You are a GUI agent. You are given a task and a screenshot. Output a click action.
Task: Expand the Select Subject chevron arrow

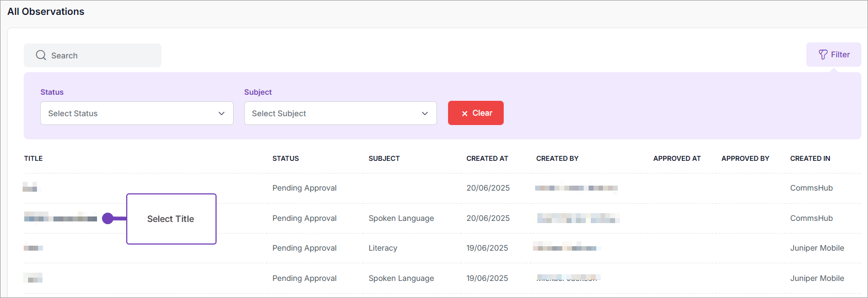[425, 113]
